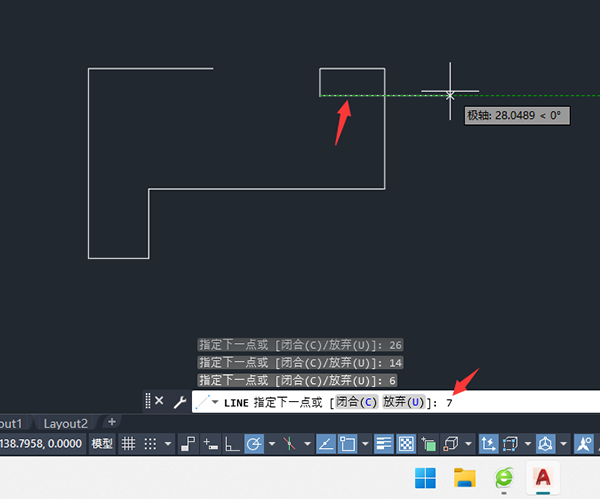600x499 pixels.
Task: Open gizmo options dropdown arrow
Action: click(563, 444)
